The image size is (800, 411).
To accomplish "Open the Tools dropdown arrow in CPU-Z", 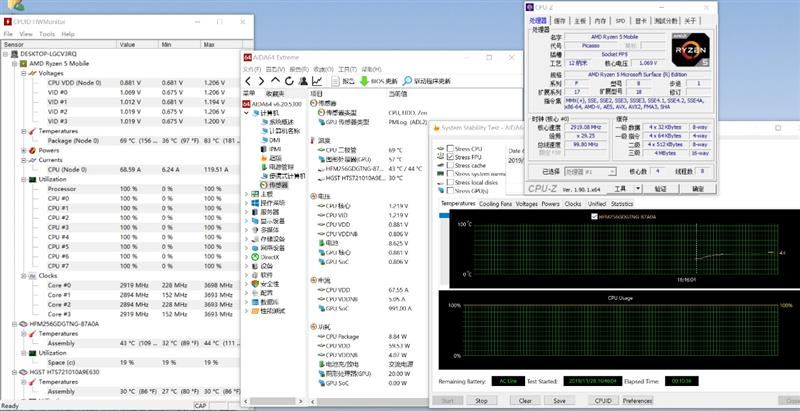I will click(638, 189).
